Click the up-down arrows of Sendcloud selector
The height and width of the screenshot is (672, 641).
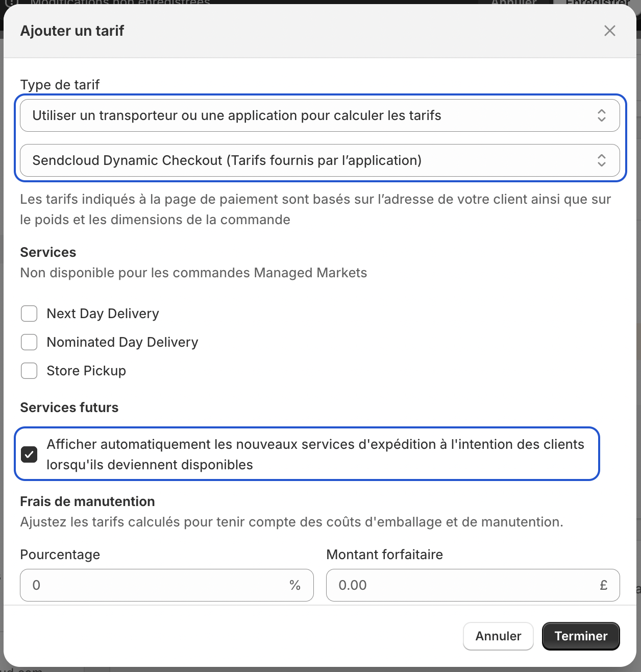tap(602, 160)
